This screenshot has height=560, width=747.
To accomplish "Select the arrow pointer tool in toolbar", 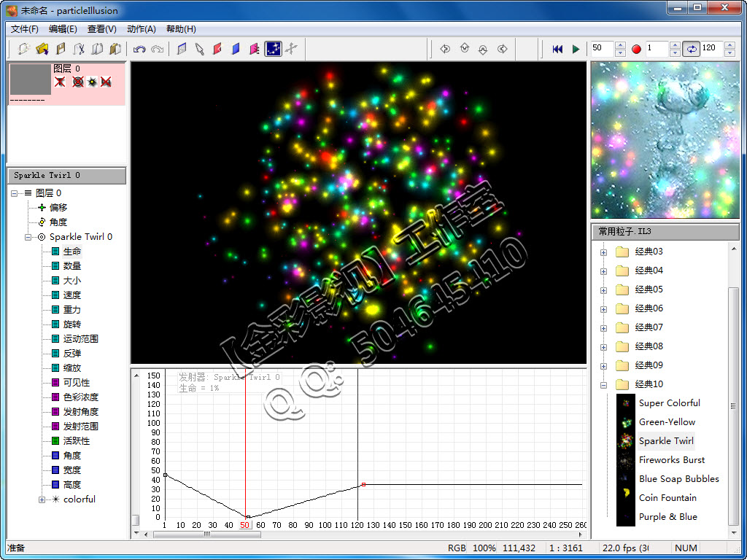I will [199, 49].
